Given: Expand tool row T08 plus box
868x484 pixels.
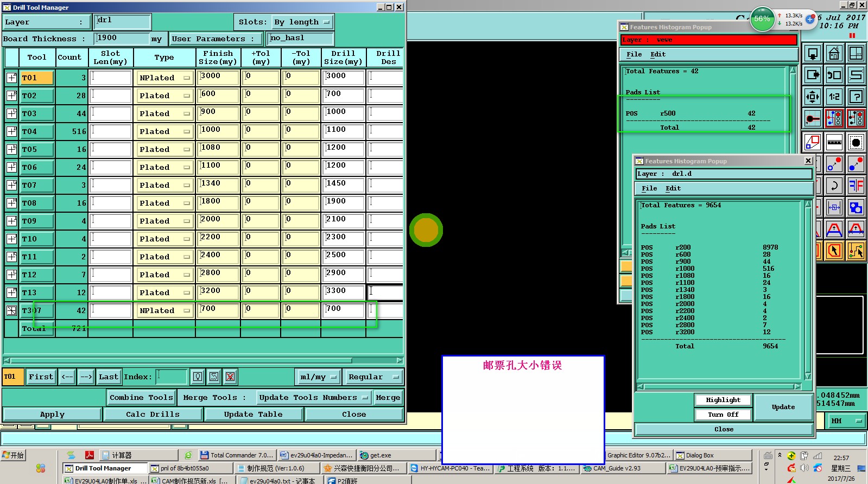Looking at the screenshot, I should pos(11,203).
